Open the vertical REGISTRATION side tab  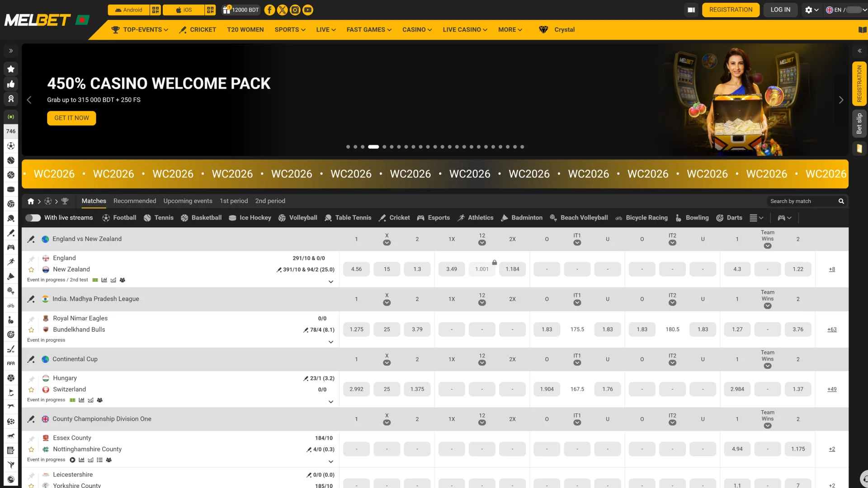coord(859,84)
